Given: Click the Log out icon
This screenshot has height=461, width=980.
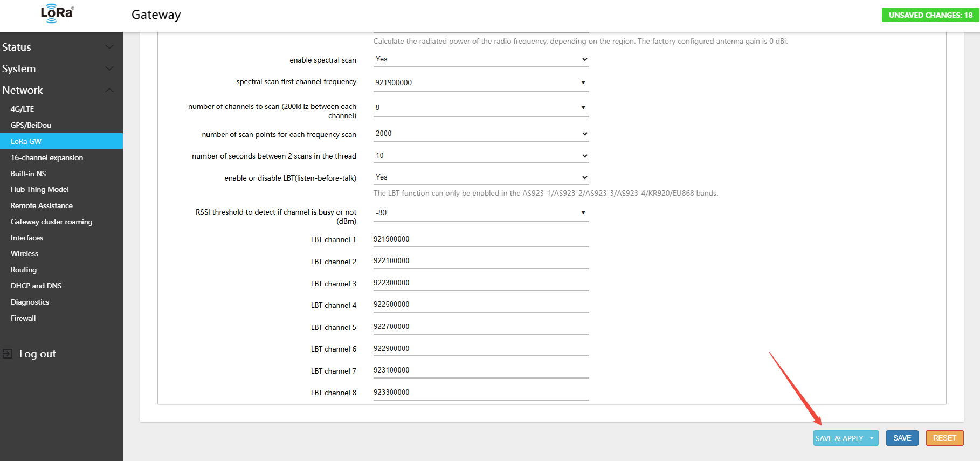Looking at the screenshot, I should pyautogui.click(x=8, y=354).
